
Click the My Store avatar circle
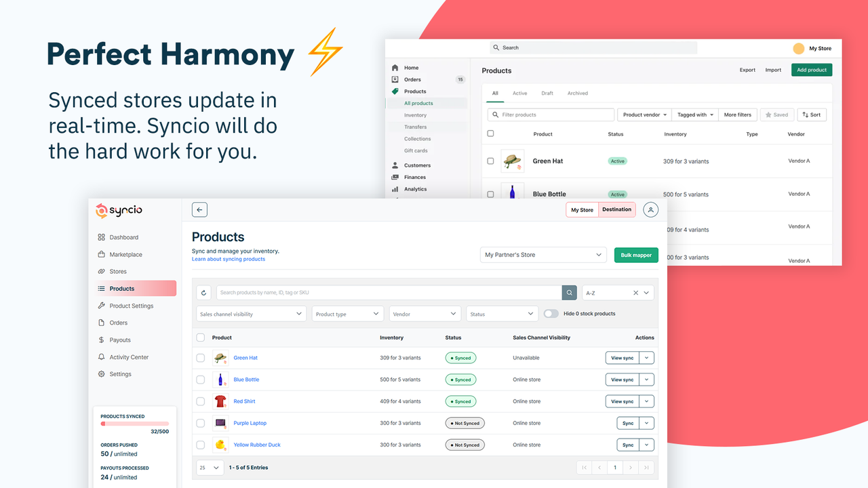[799, 48]
